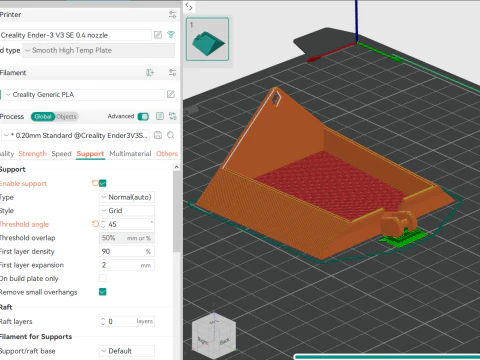This screenshot has width=480, height=360.
Task: Open printer section settings icon
Action: coord(172,15)
